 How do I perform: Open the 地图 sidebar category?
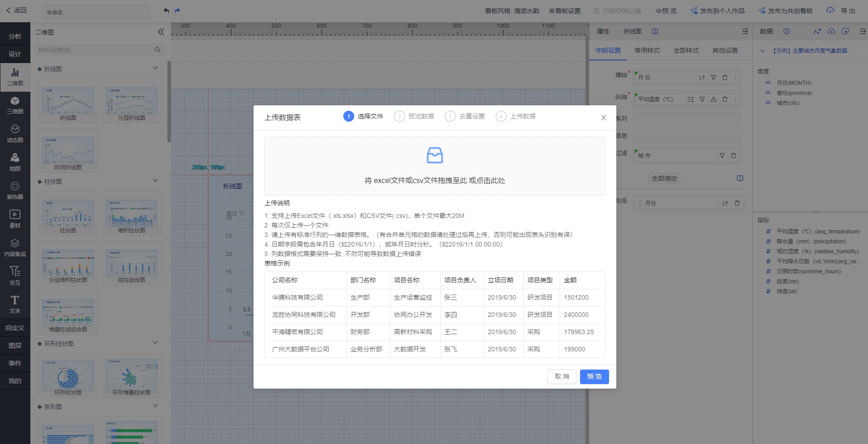(x=15, y=162)
